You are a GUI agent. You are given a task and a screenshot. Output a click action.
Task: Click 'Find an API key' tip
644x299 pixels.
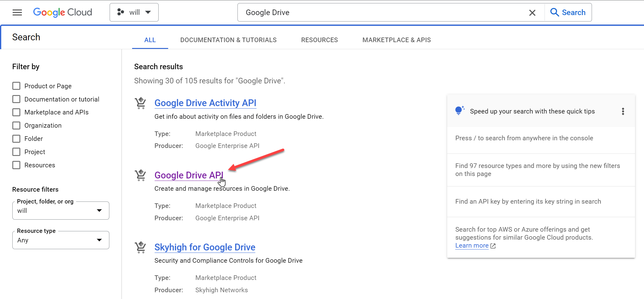click(x=528, y=201)
